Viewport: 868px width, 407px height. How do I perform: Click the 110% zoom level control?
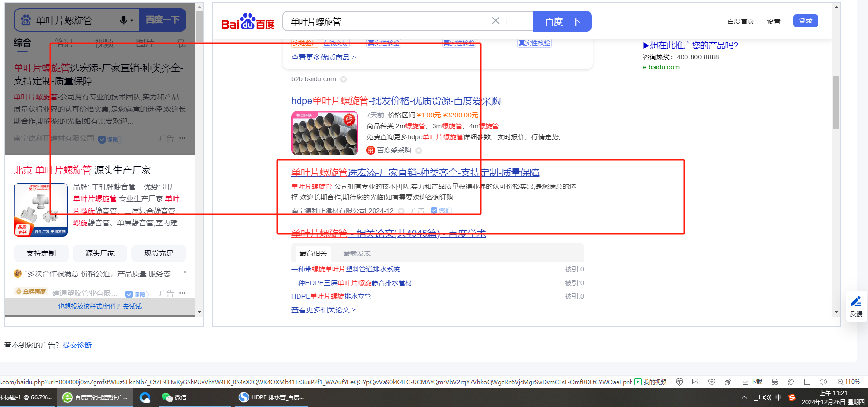[x=849, y=382]
